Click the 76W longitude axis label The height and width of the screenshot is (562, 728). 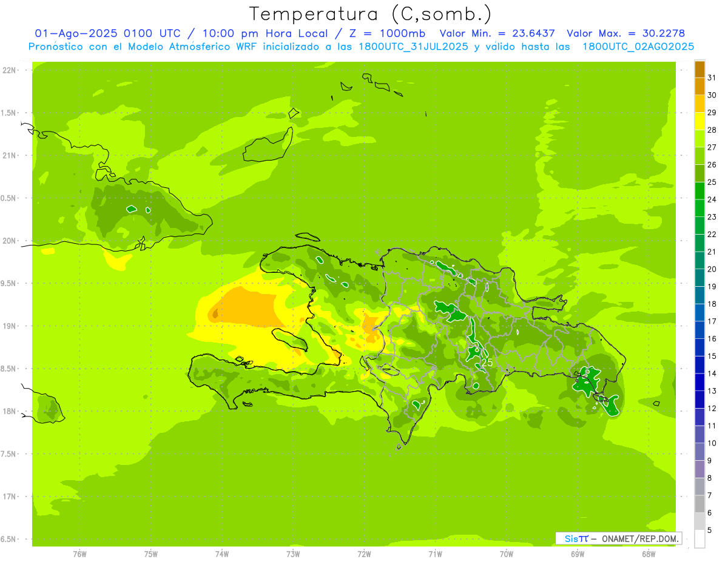click(x=79, y=555)
